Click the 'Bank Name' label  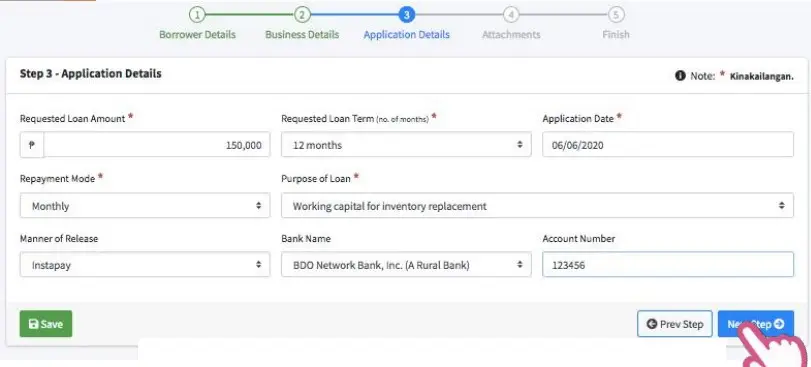(x=306, y=238)
